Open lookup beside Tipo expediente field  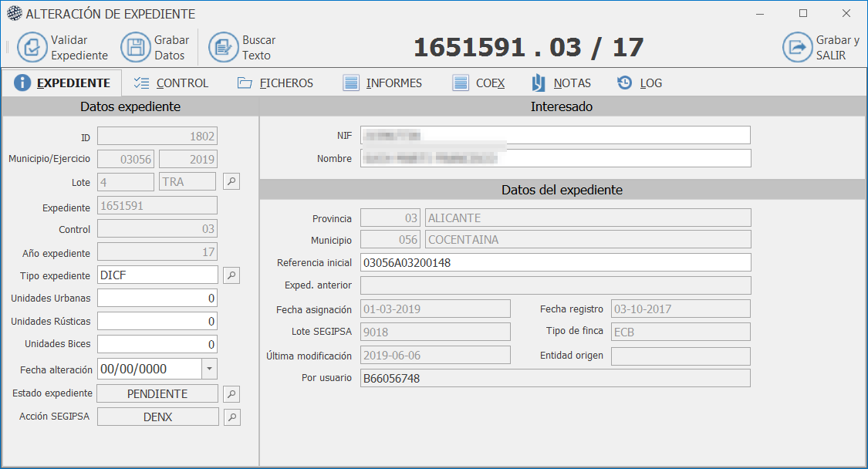point(231,275)
